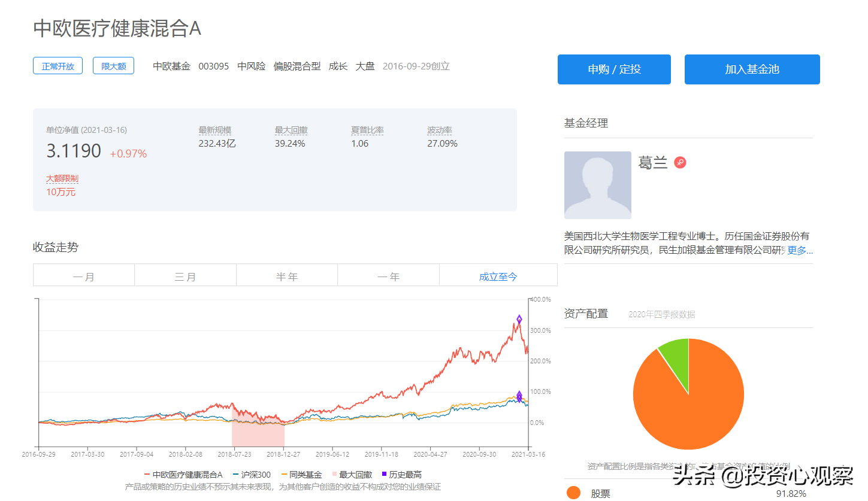Select the 三月 performance tab
Image resolution: width=868 pixels, height=501 pixels.
click(x=185, y=275)
